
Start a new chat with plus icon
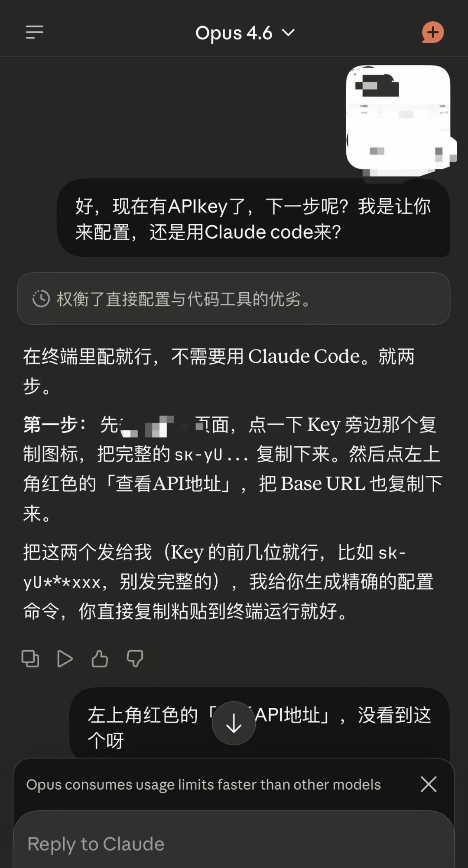pyautogui.click(x=433, y=32)
